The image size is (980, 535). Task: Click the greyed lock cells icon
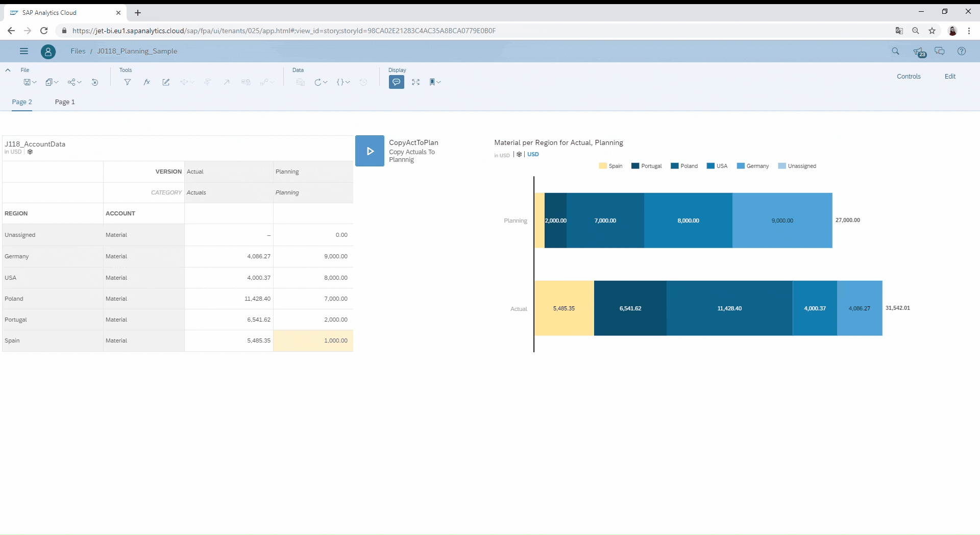coord(246,82)
